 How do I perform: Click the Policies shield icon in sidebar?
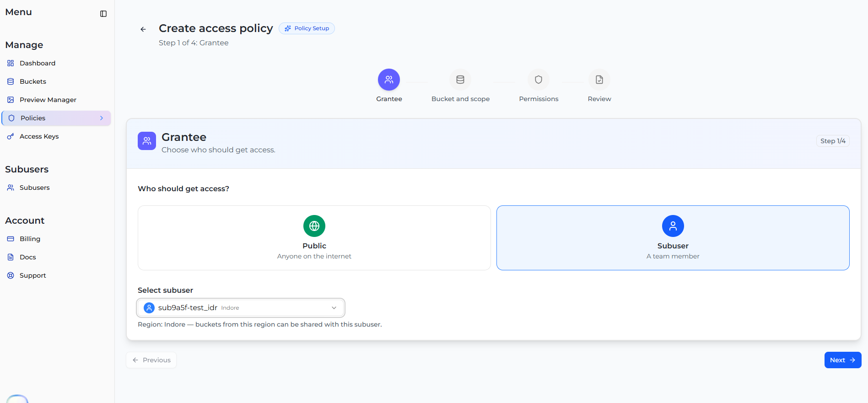tap(11, 118)
